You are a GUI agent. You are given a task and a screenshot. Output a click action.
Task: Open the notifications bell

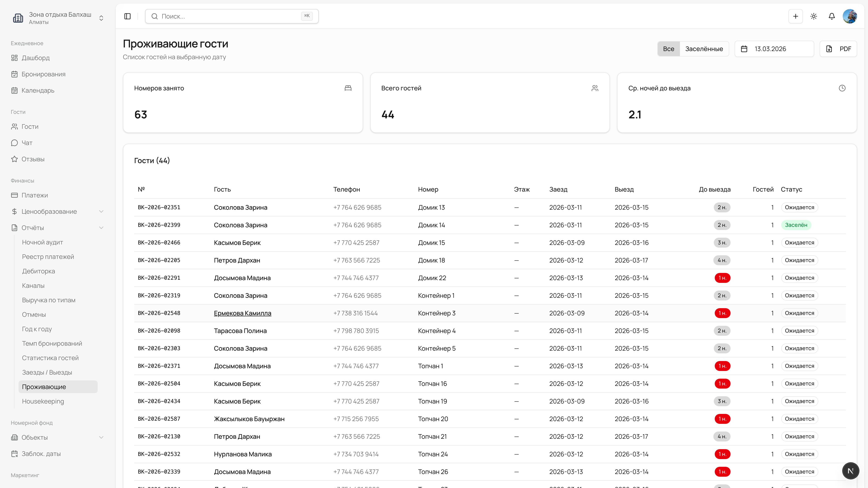[x=832, y=16]
